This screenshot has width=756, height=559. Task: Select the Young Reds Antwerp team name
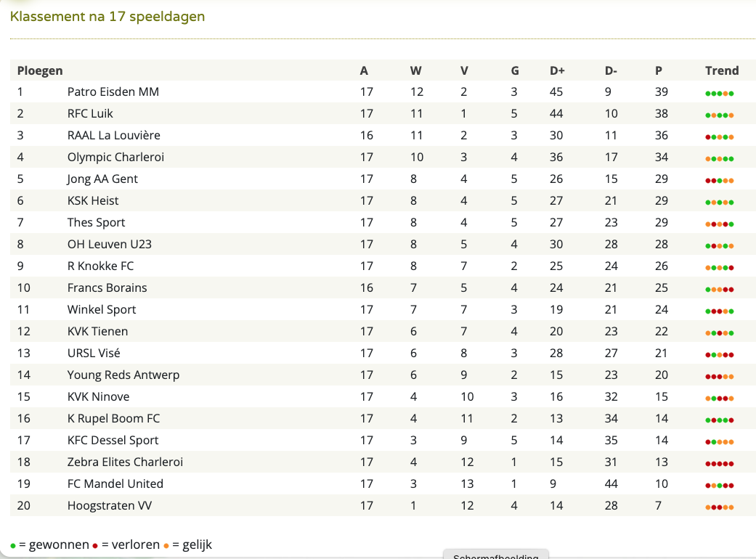coord(123,375)
